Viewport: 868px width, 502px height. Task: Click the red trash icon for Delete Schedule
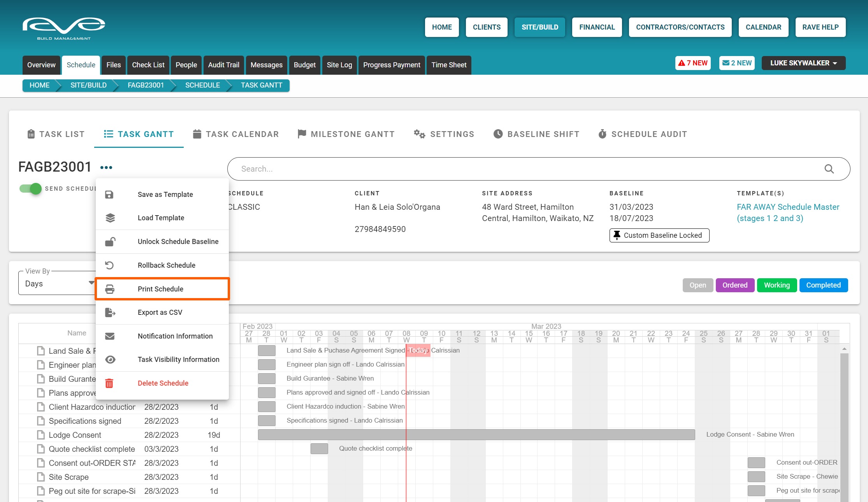(x=109, y=383)
